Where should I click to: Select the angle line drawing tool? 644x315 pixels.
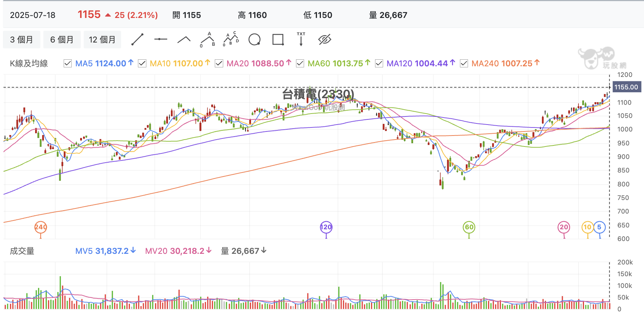[184, 40]
